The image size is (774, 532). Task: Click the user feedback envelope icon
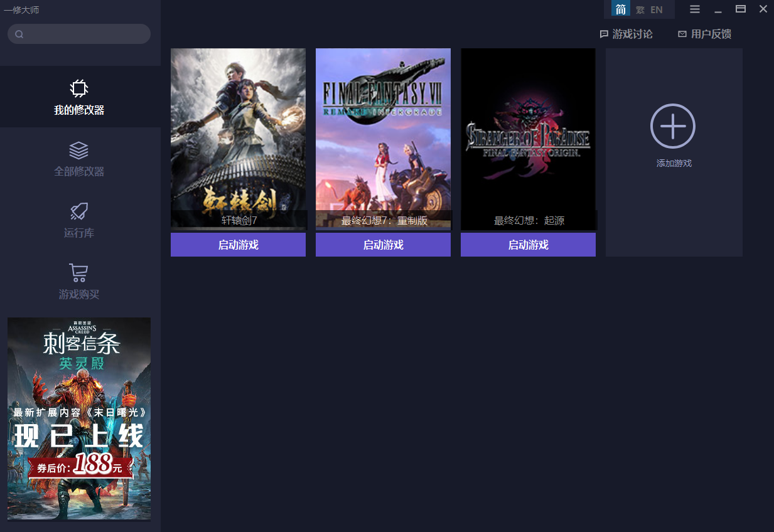click(x=682, y=35)
